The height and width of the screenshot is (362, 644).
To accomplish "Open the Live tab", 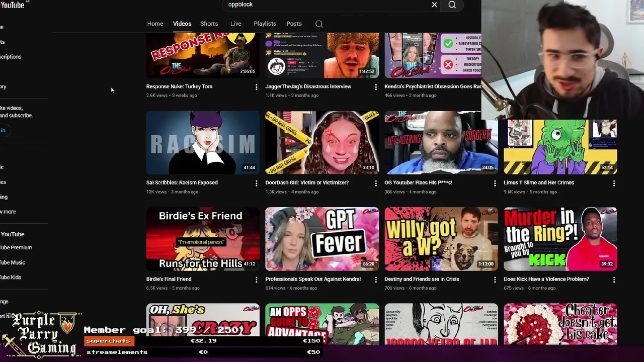I will pos(236,24).
